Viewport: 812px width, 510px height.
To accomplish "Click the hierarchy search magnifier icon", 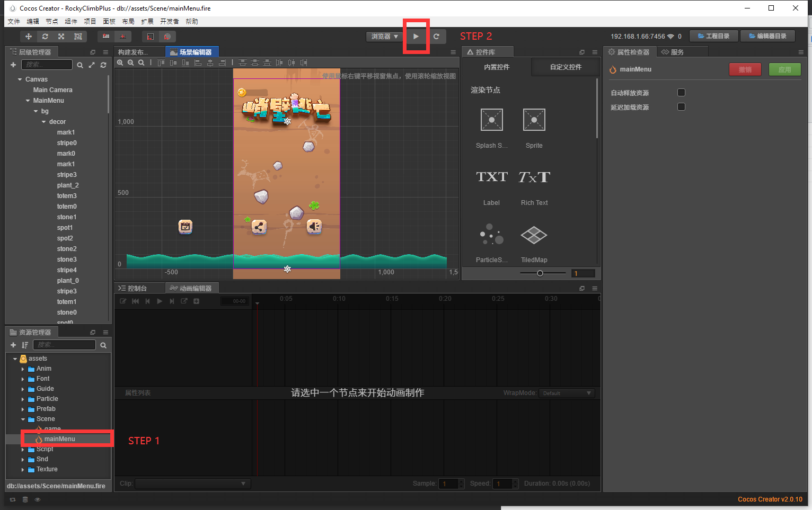I will [x=80, y=65].
